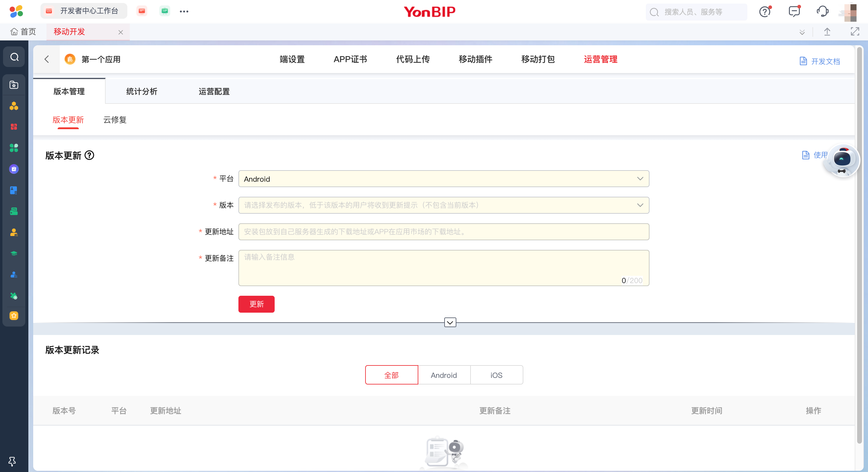The image size is (868, 472).
Task: Click the back arrow beside 第一个应用
Action: click(47, 59)
